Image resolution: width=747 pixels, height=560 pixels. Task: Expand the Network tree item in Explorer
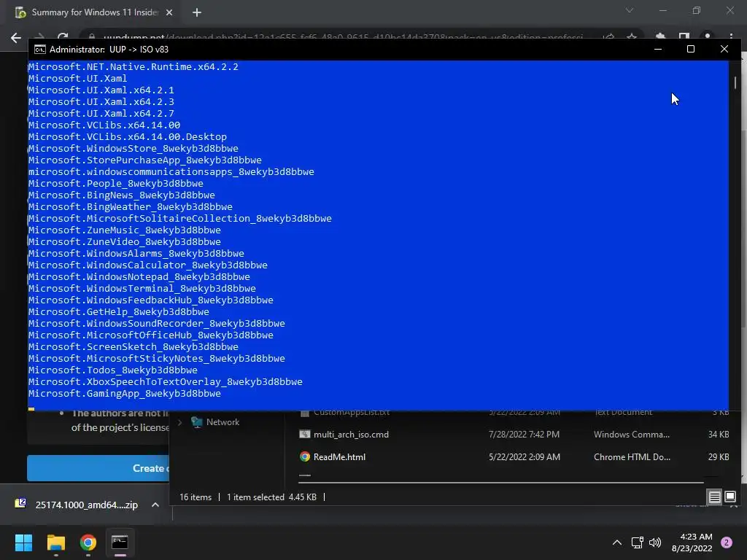[180, 422]
